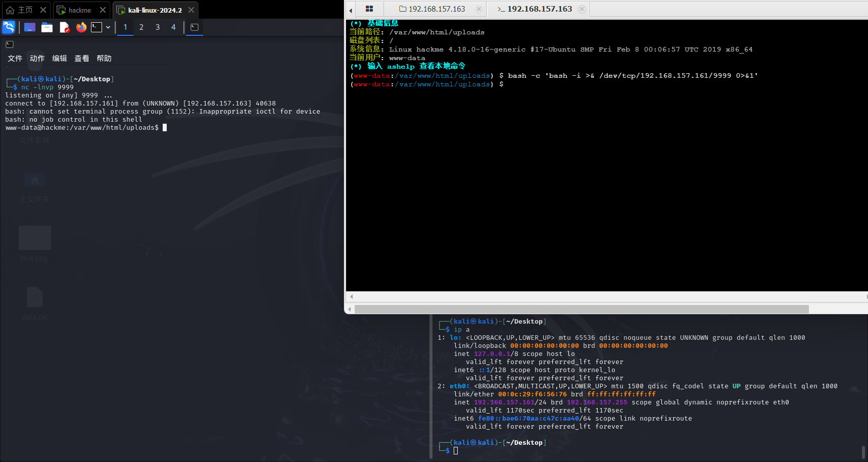Launch the text editor icon in panel
Viewport: 868px width, 462px height.
tap(64, 27)
